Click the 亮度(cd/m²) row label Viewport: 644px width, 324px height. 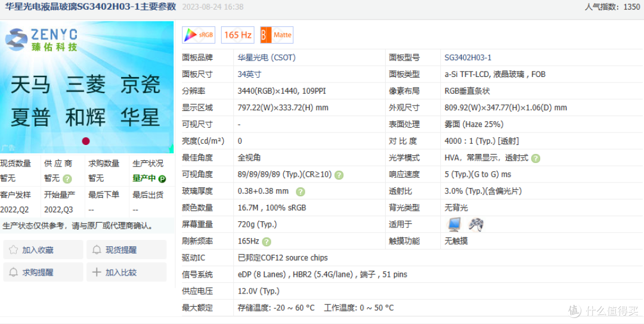[203, 141]
